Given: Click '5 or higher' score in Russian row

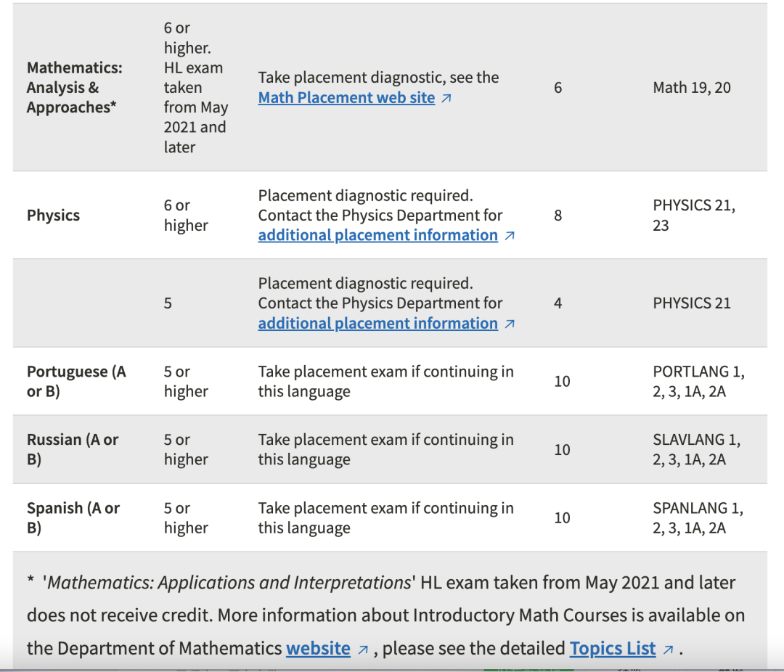Looking at the screenshot, I should [x=186, y=449].
